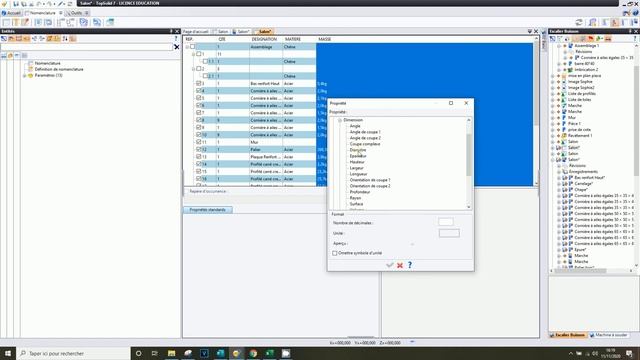This screenshot has width=640, height=360.
Task: Expand the Liste de profilés node
Action: pos(553,94)
